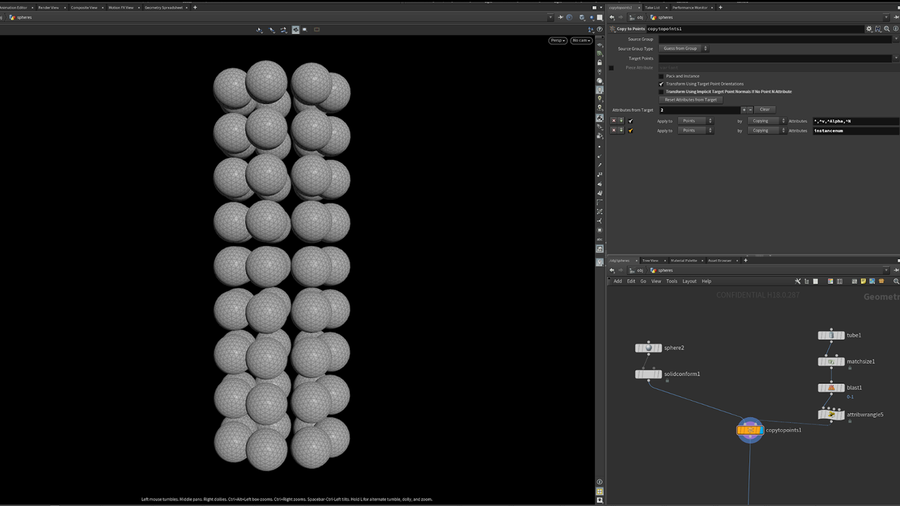
Task: Open Source Group field dropdown arrow
Action: 896,39
